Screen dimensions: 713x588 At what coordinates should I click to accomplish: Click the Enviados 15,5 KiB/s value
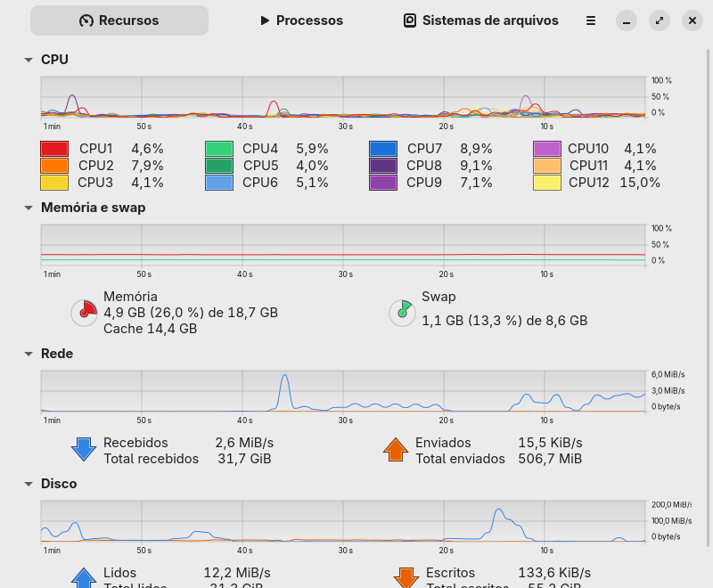pyautogui.click(x=550, y=443)
